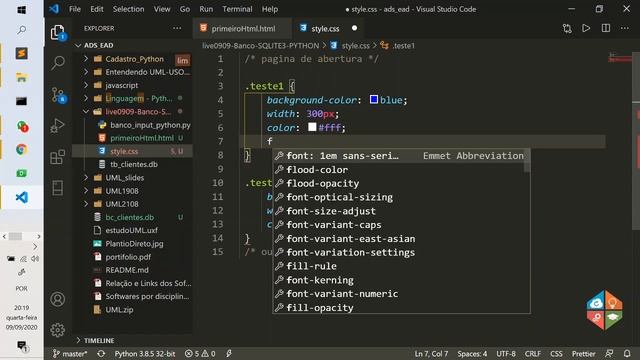This screenshot has width=640, height=360.
Task: Open the Help menu
Action: [270, 9]
